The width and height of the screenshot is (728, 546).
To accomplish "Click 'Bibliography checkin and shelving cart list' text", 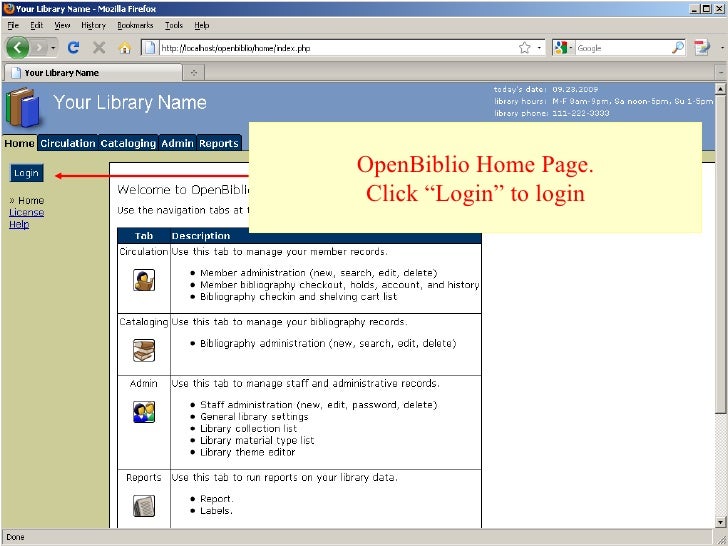I will tap(299, 297).
